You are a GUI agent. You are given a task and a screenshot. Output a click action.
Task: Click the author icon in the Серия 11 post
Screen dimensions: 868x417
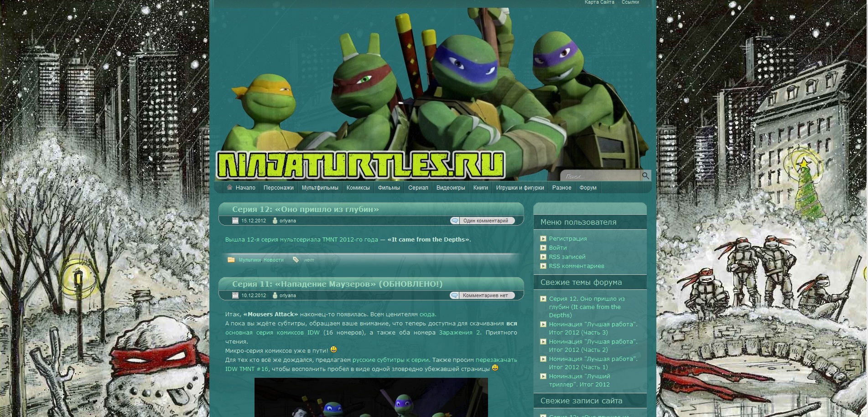click(x=275, y=295)
